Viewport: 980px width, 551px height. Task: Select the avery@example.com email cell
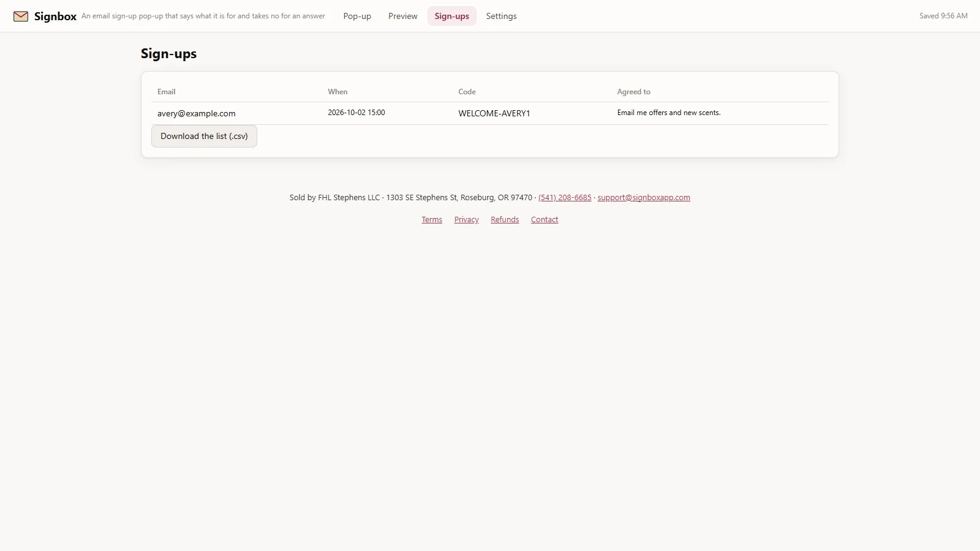pyautogui.click(x=197, y=113)
